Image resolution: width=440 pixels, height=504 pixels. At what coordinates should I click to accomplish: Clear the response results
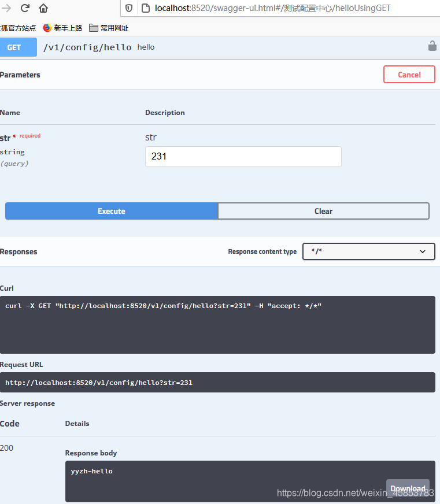pos(324,211)
